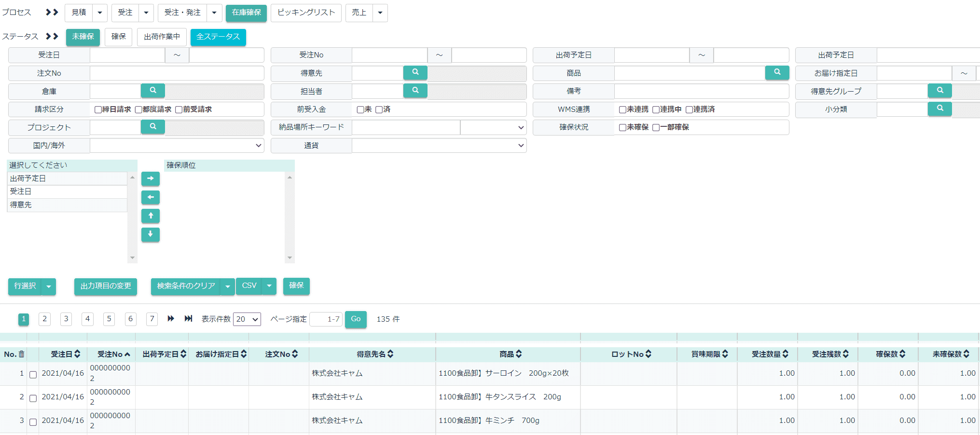Click the search icon beside プロジェクト field
The image size is (980, 435).
coord(152,127)
